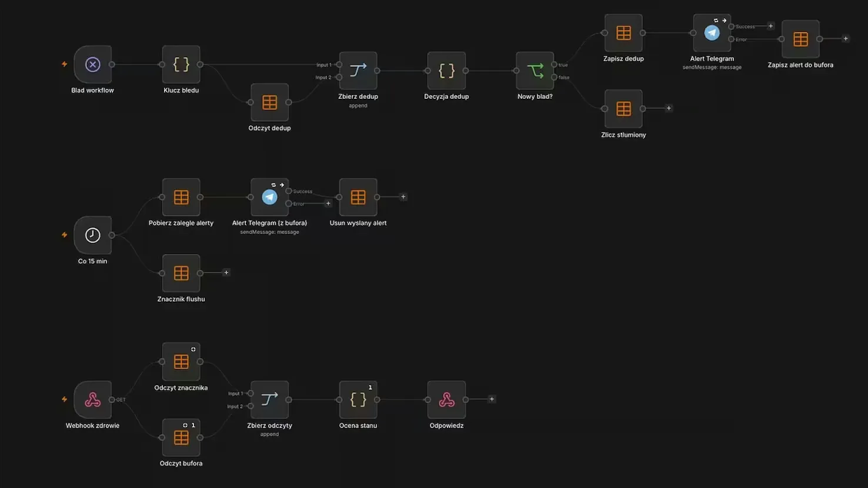Click the Error output of Alert Telegram
Image resolution: width=868 pixels, height=488 pixels.
point(731,39)
